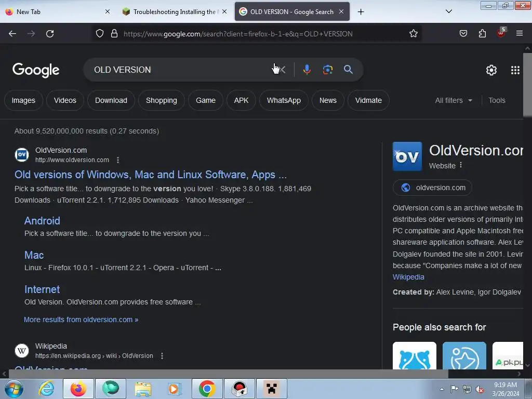Open the uBlock Origin extension icon
Image resolution: width=532 pixels, height=399 pixels.
pos(501,33)
